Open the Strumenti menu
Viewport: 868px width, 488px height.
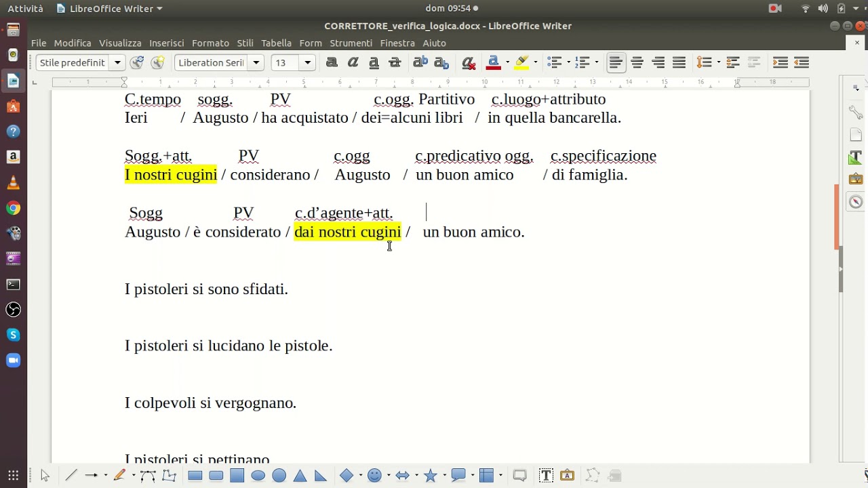point(351,43)
